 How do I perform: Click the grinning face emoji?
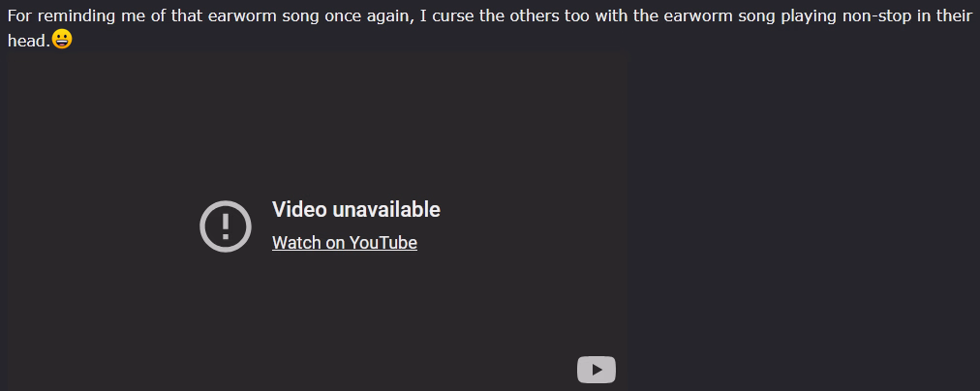coord(62,40)
